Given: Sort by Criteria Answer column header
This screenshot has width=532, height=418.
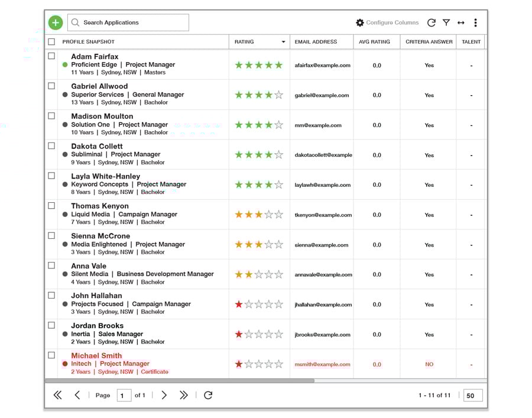Looking at the screenshot, I should (429, 42).
